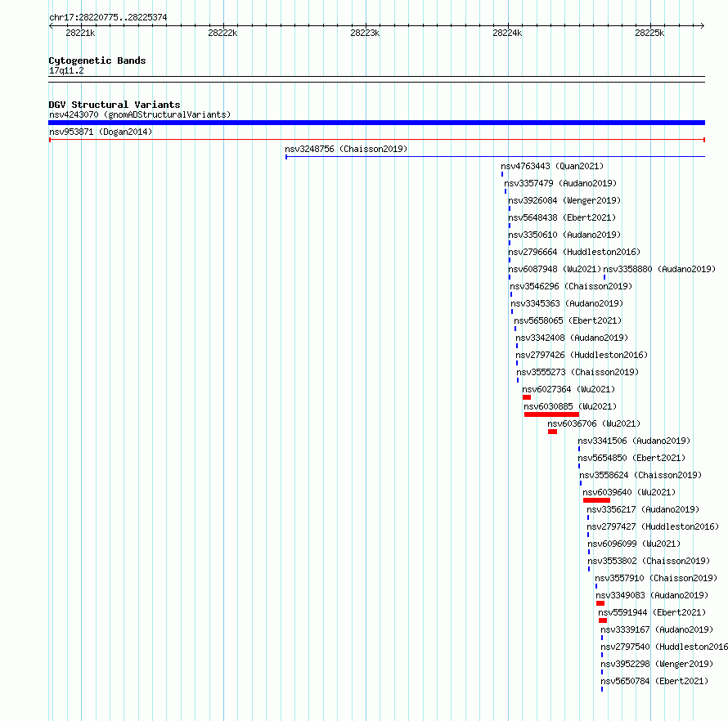
Task: Click the nsv3341506 (Audano2019) label
Action: (634, 441)
